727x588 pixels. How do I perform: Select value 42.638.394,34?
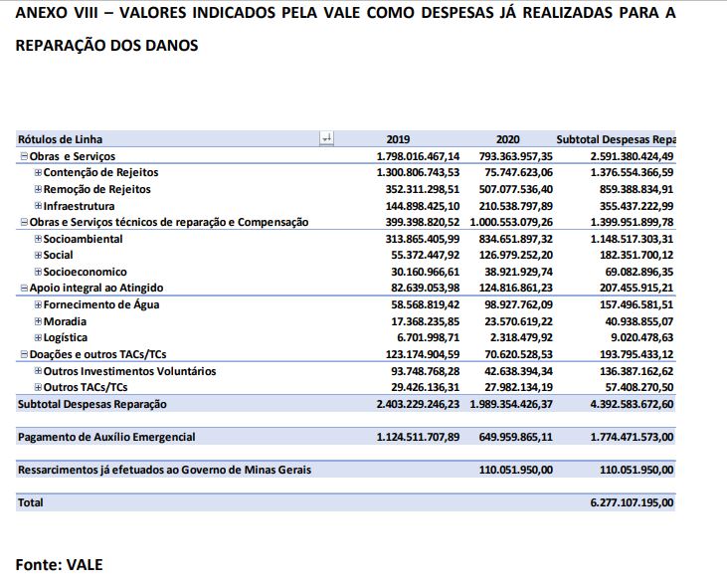point(519,371)
